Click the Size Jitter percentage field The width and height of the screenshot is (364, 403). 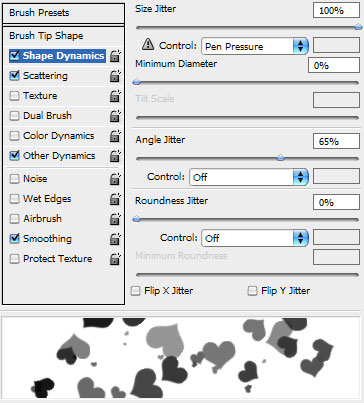[336, 10]
